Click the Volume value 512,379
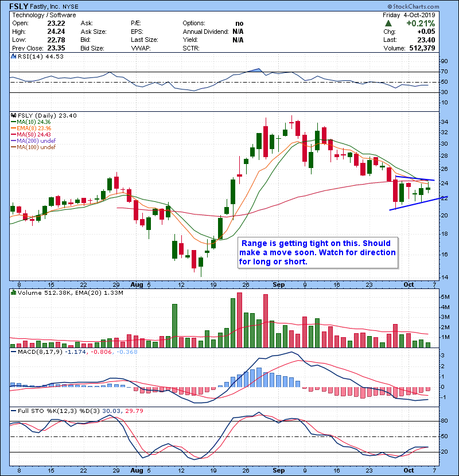Screen dimensions: 459x476 [422, 48]
